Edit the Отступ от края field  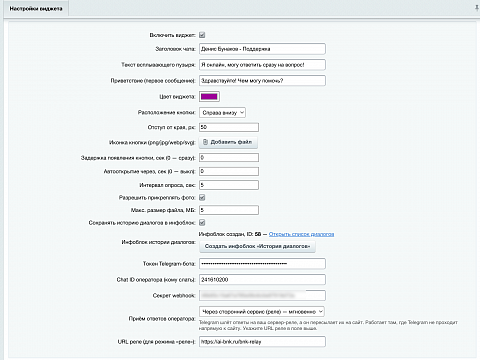click(229, 127)
